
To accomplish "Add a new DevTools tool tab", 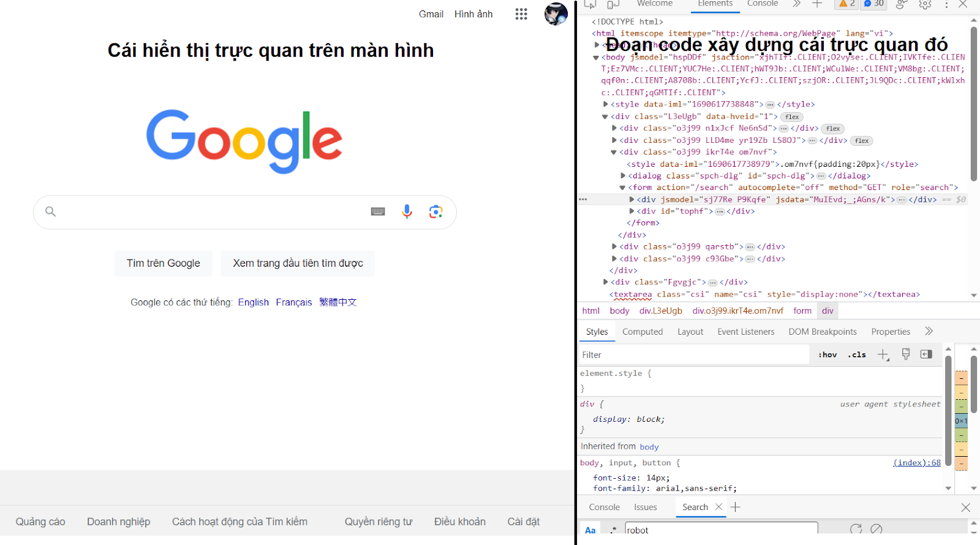I will point(817,4).
